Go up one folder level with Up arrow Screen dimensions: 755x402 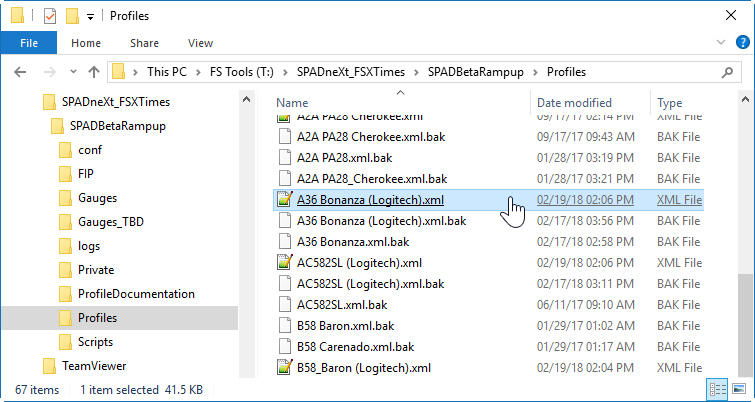click(x=94, y=72)
